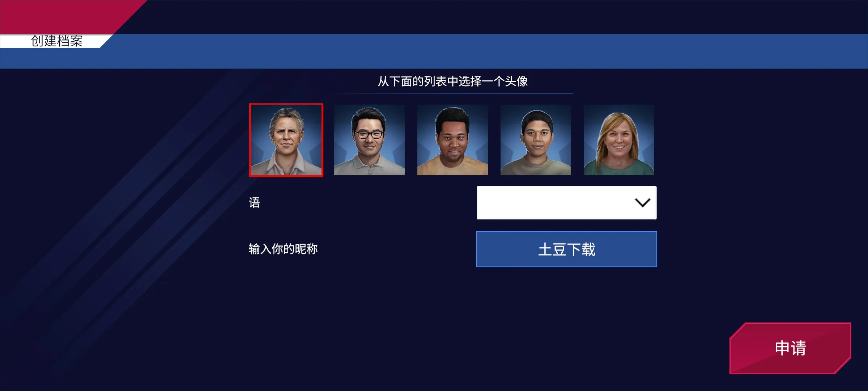Screen dimensions: 868x391
Task: Click the dropdown chevron arrow
Action: tap(643, 203)
